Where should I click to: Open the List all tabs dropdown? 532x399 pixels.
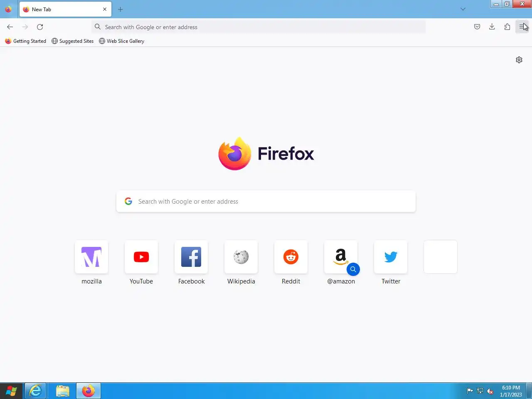463,9
